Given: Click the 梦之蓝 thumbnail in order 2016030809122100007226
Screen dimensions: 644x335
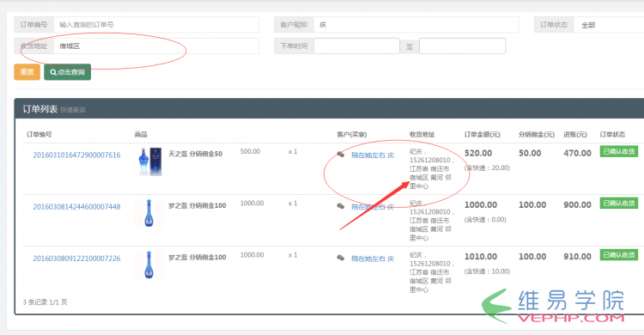Looking at the screenshot, I should point(149,265).
